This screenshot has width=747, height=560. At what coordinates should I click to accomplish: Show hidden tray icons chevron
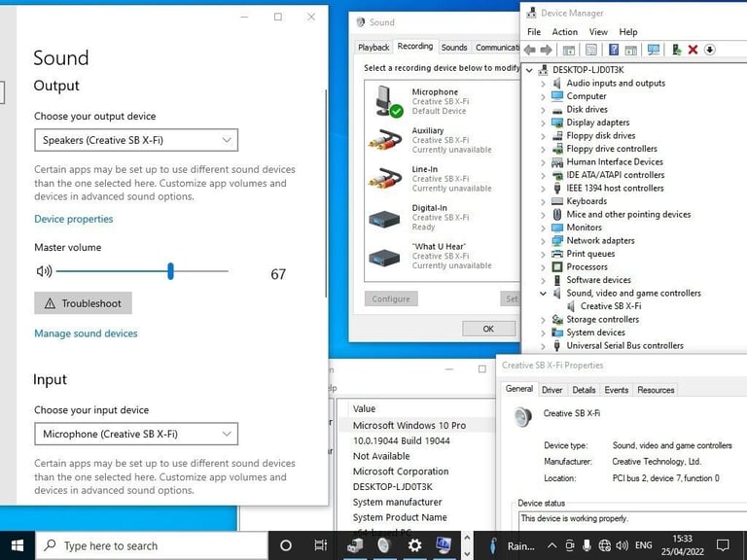pyautogui.click(x=551, y=545)
